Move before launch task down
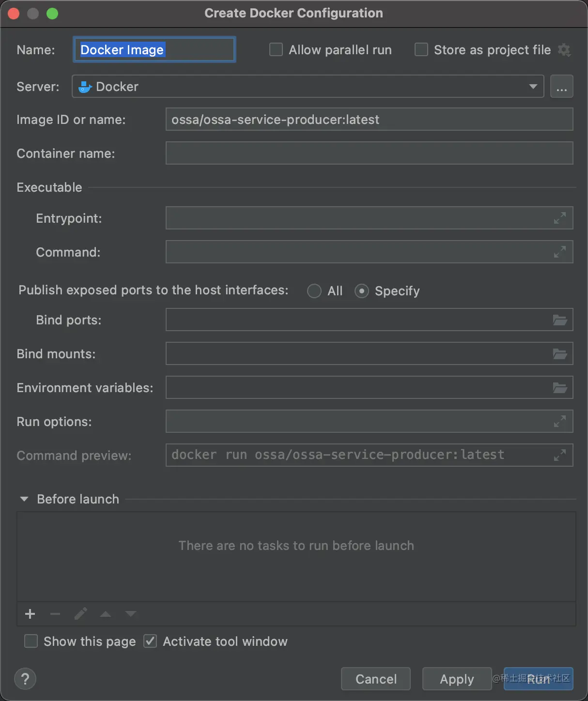The image size is (588, 701). tap(131, 614)
